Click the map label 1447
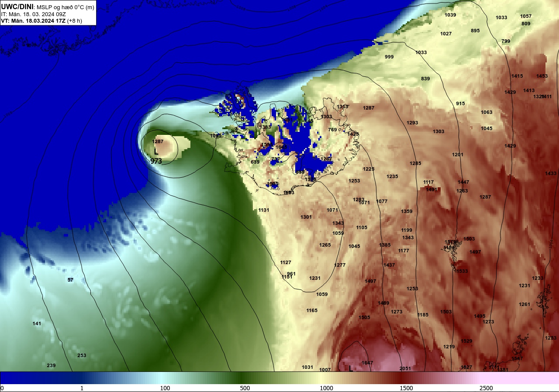The height and width of the screenshot is (392, 559). click(x=463, y=182)
